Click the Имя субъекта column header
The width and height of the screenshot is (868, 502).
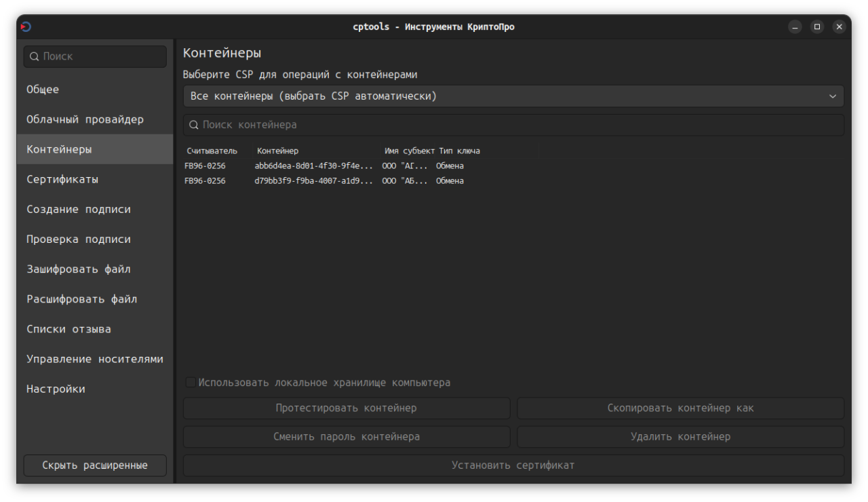tap(410, 151)
